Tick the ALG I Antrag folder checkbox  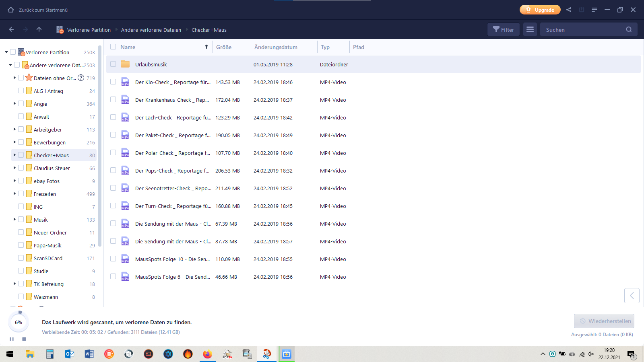point(21,90)
